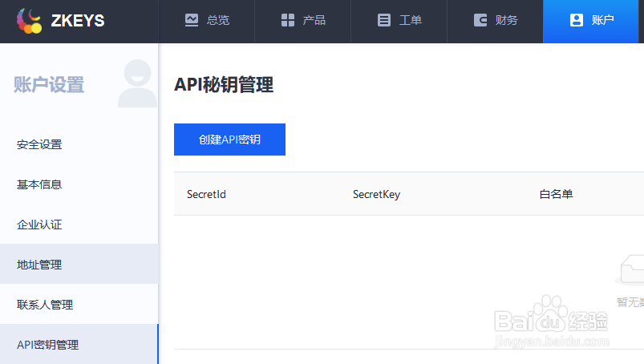
Task: Open 安全设置 in the sidebar
Action: (79, 144)
